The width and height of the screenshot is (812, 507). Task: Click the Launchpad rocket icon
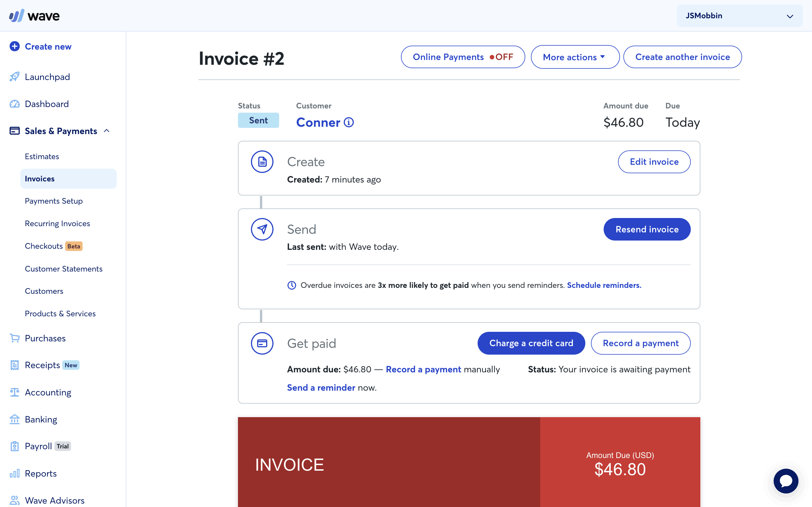pyautogui.click(x=14, y=77)
